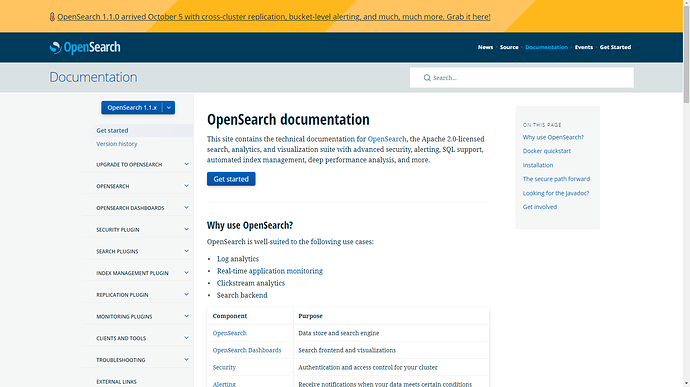The width and height of the screenshot is (690, 387).
Task: Focus the documentation Search field
Action: tap(522, 77)
